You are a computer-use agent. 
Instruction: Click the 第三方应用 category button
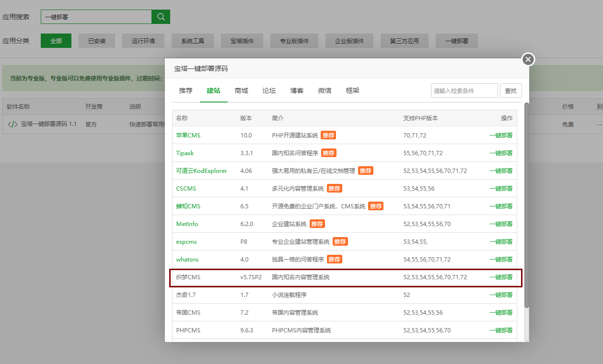pyautogui.click(x=405, y=41)
